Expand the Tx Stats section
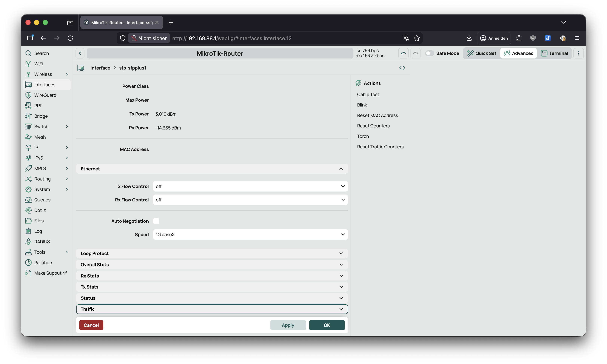 pos(212,287)
